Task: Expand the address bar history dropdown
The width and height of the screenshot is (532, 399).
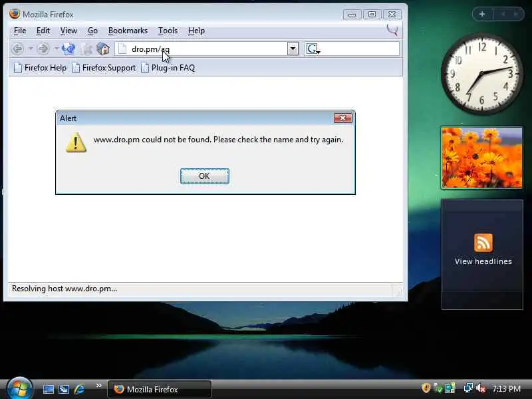Action: pos(293,49)
